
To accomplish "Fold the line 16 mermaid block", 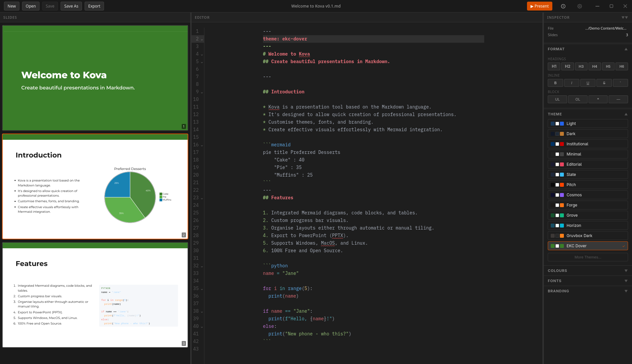I will click(202, 145).
